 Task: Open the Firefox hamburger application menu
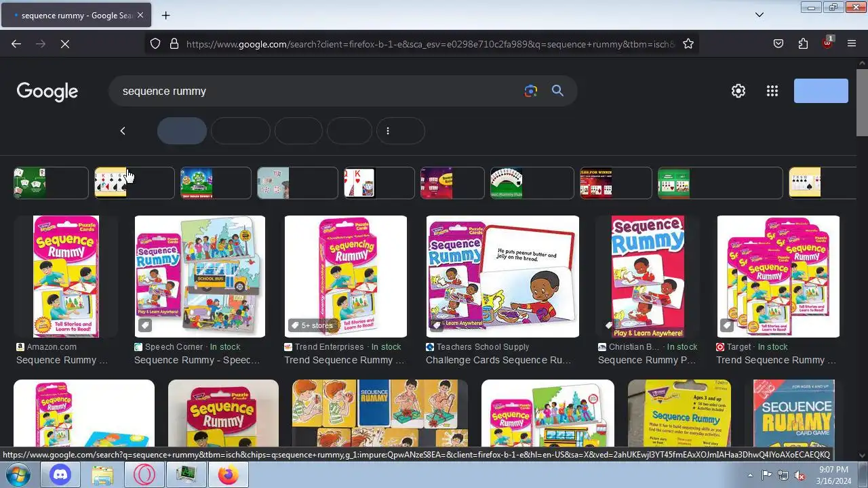click(852, 43)
